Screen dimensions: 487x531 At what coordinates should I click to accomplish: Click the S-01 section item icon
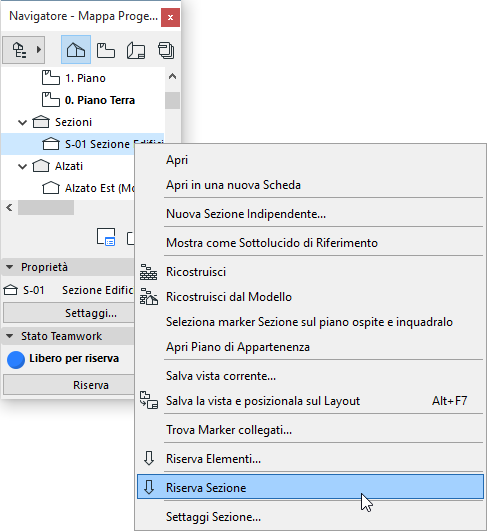[x=51, y=144]
